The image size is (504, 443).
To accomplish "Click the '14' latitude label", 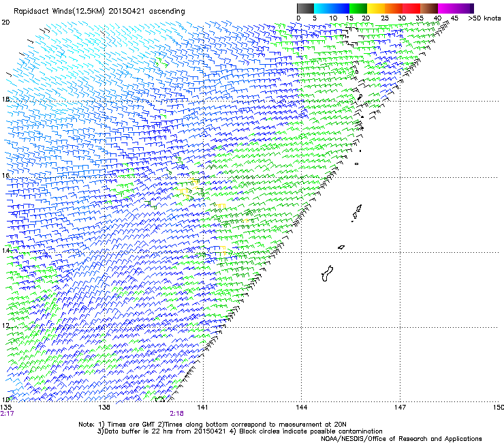I will coord(5,250).
